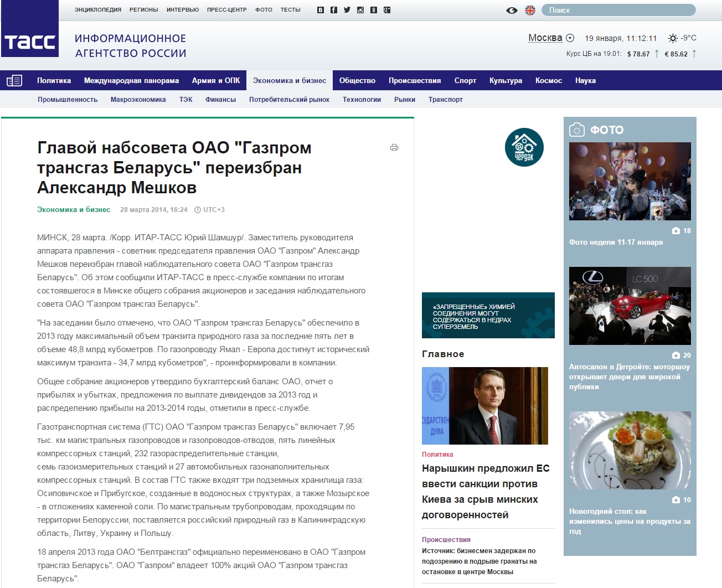This screenshot has width=722, height=588.
Task: Click the red Политика category label
Action: click(x=437, y=455)
